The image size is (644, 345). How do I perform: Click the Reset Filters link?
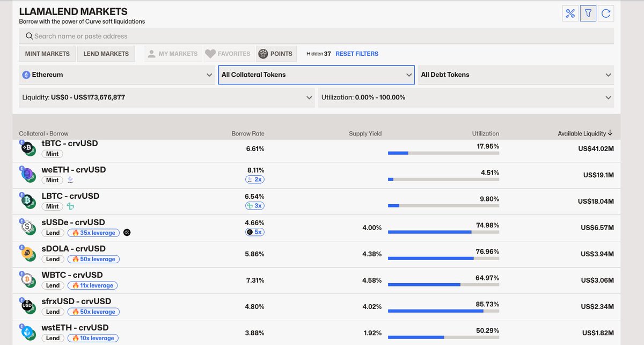click(x=357, y=54)
